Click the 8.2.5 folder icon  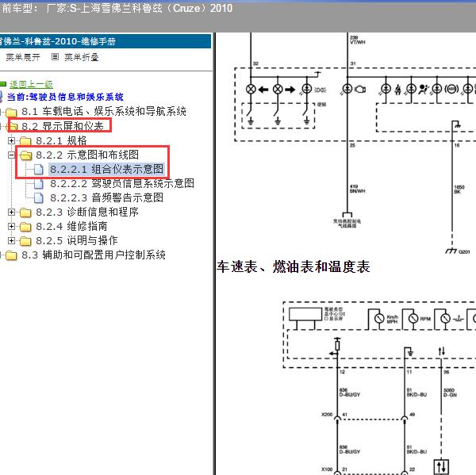[x=25, y=241]
